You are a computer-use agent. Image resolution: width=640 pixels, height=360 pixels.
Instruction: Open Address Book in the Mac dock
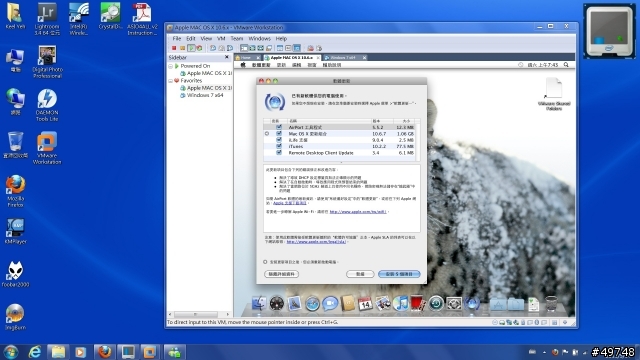pos(348,304)
